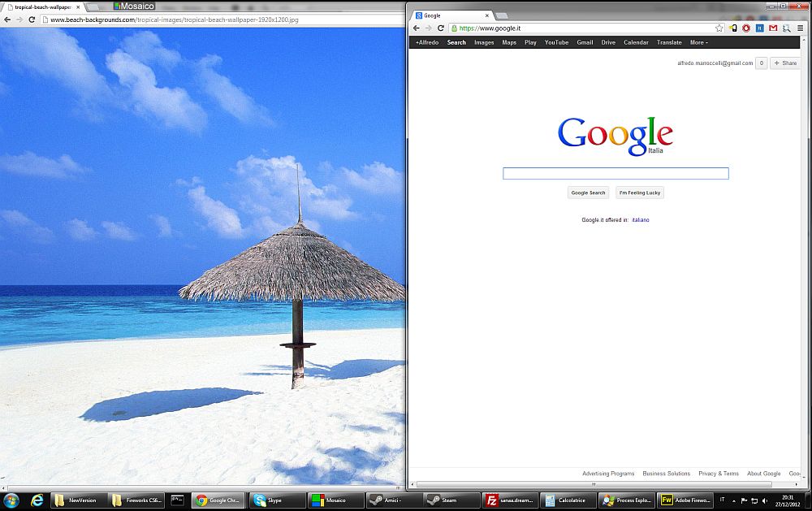Expand the language selector next to system tray
Image resolution: width=812 pixels, height=511 pixels.
[723, 500]
